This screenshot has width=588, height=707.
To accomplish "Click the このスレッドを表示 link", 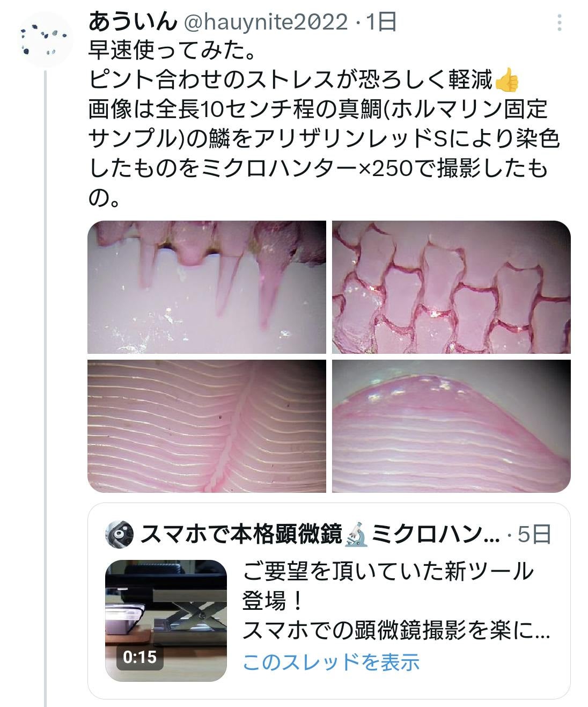I will [330, 661].
